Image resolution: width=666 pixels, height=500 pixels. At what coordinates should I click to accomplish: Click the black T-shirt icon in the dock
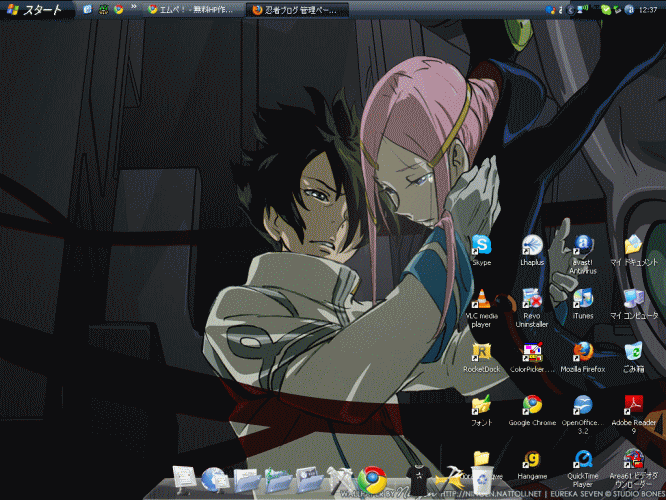pos(418,480)
